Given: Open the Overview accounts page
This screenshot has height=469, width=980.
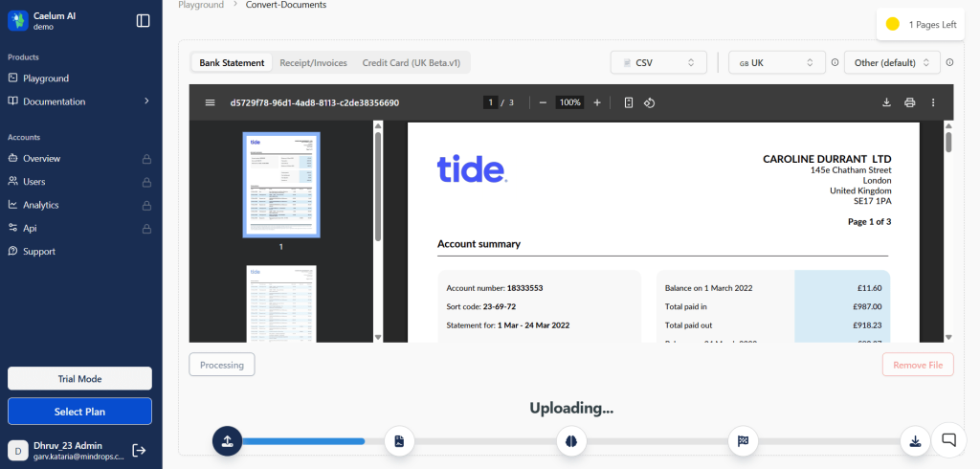Looking at the screenshot, I should (x=41, y=158).
